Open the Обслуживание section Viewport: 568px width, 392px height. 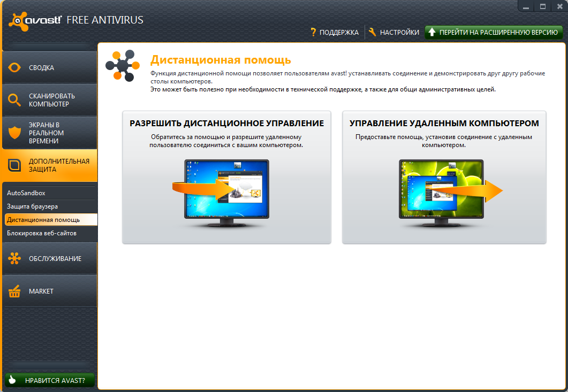pos(50,258)
